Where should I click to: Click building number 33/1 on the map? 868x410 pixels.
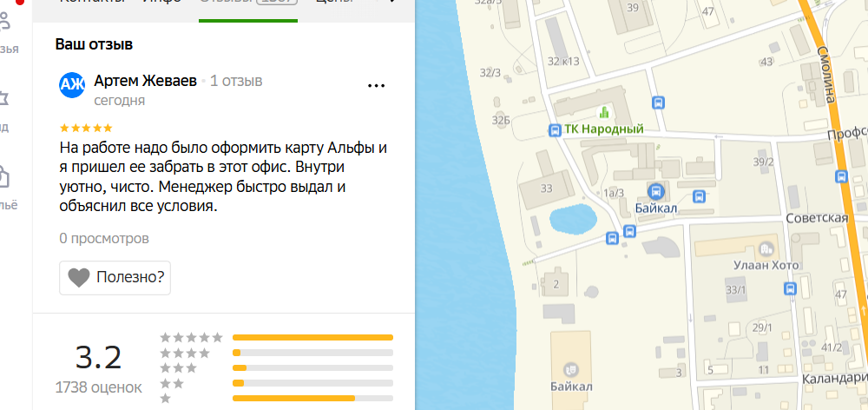click(736, 290)
